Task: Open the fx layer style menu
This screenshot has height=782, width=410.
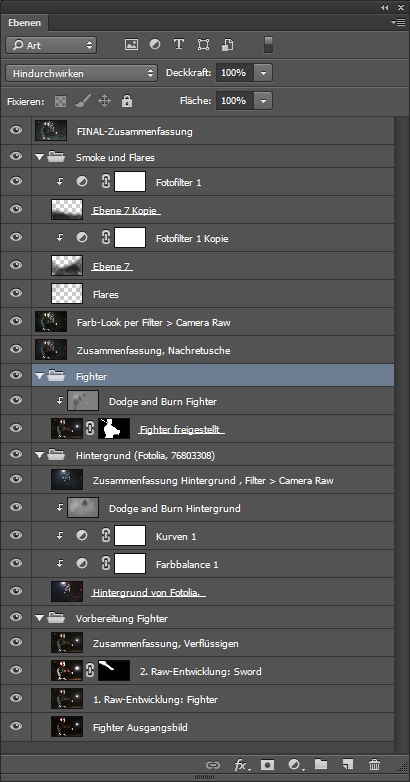Action: 242,765
